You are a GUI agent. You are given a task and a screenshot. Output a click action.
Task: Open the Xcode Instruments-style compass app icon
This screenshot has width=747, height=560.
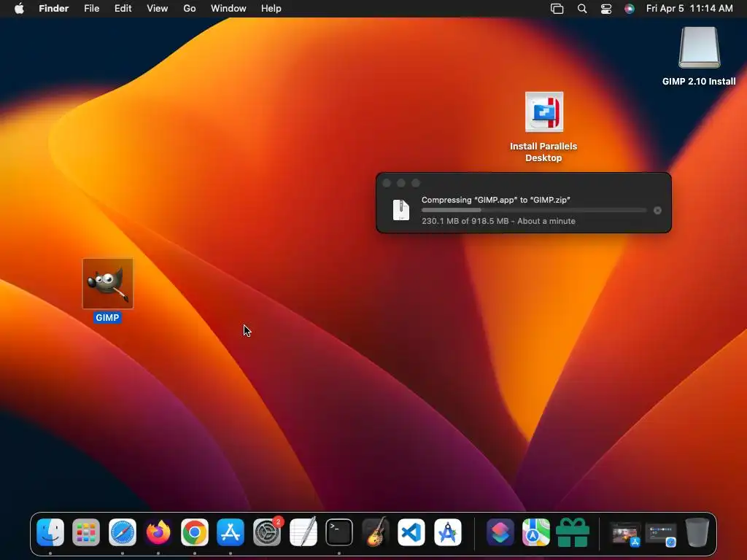(x=448, y=532)
